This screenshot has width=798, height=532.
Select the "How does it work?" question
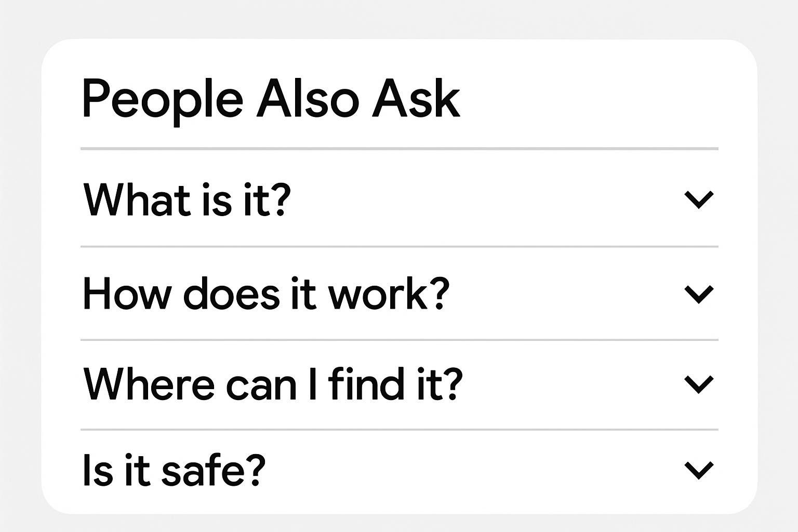point(265,294)
